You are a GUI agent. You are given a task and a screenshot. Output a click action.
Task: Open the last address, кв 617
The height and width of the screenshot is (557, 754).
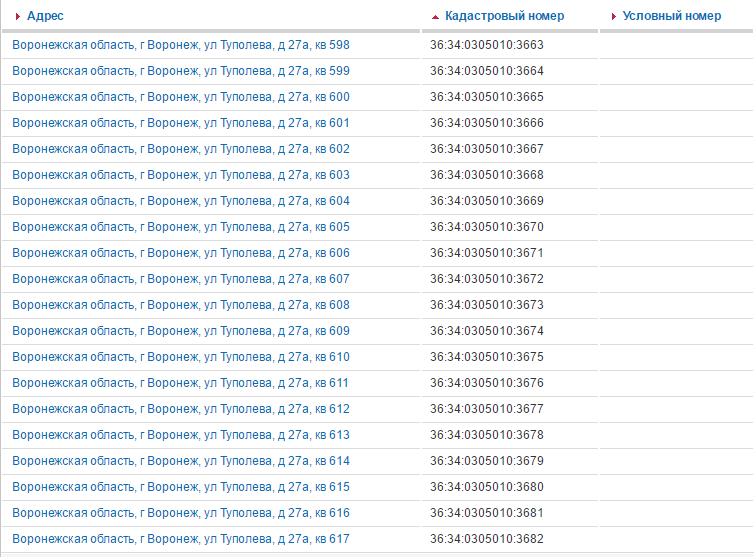[x=181, y=539]
